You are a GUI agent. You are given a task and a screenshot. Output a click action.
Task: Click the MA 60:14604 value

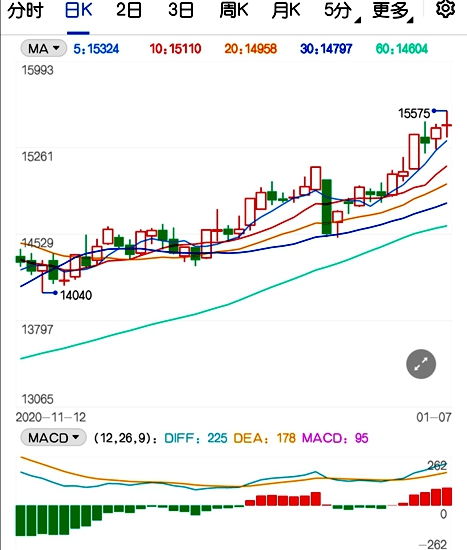click(x=402, y=49)
